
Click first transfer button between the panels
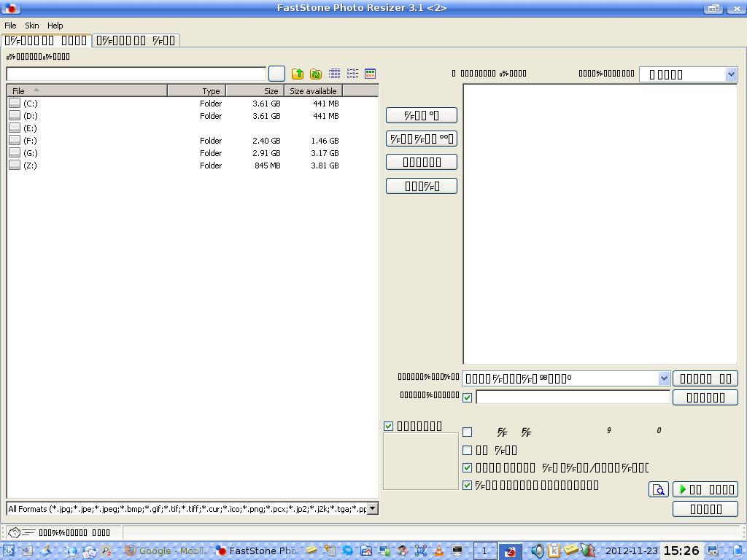[422, 115]
